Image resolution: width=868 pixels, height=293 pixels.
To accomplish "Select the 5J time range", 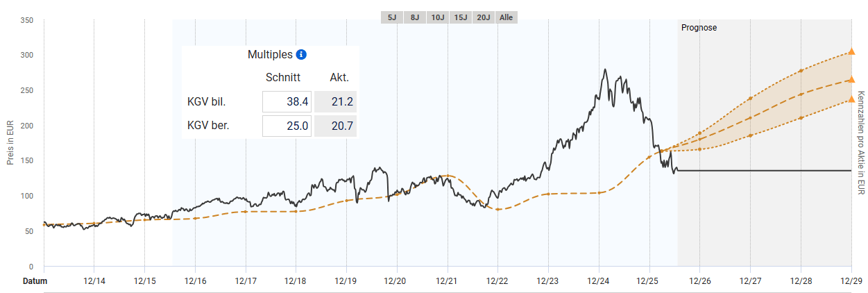I will 392,17.
